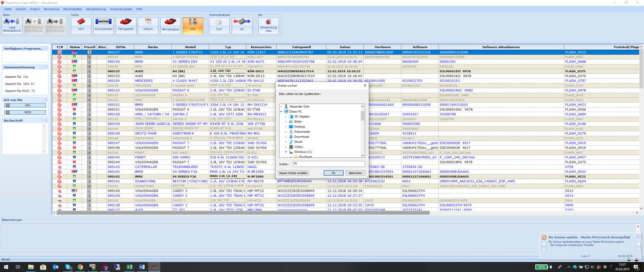Open the NewTrasdata menu
The width and height of the screenshot is (644, 272).
pos(73,9)
